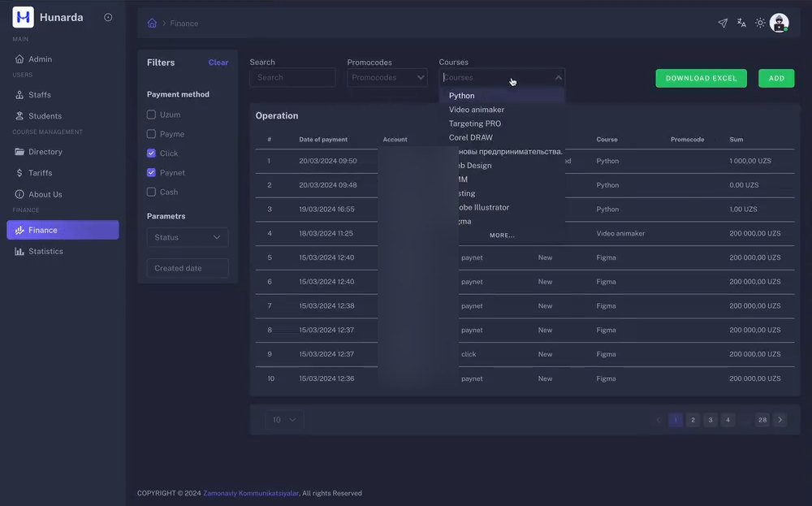Click the Directory folder icon
This screenshot has width=812, height=506.
point(19,152)
